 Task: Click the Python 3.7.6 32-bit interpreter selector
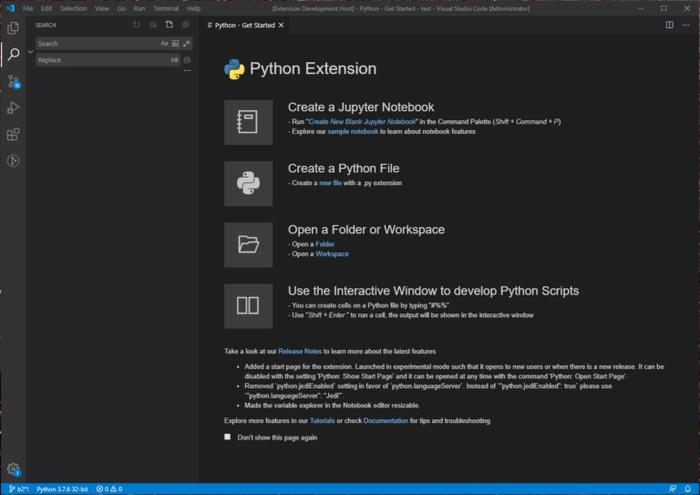(62, 489)
